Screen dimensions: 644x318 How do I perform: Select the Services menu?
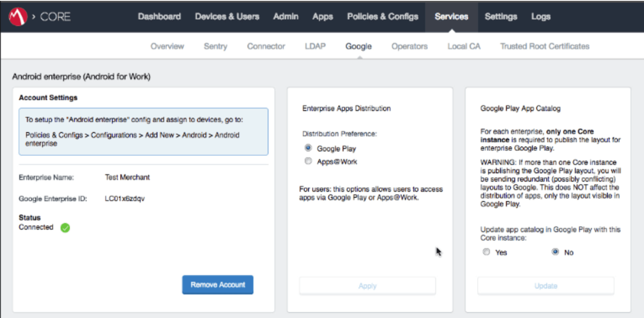click(x=452, y=17)
